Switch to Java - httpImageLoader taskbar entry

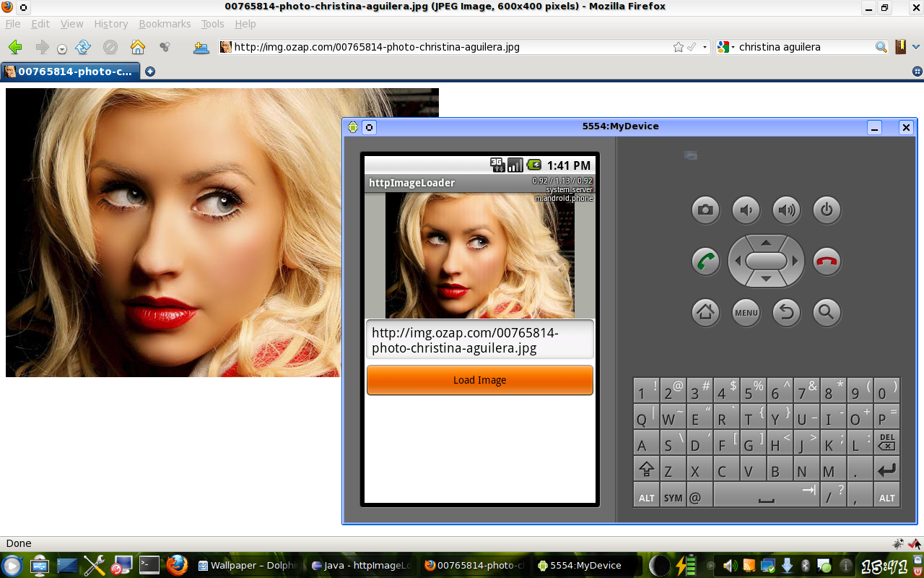click(362, 566)
